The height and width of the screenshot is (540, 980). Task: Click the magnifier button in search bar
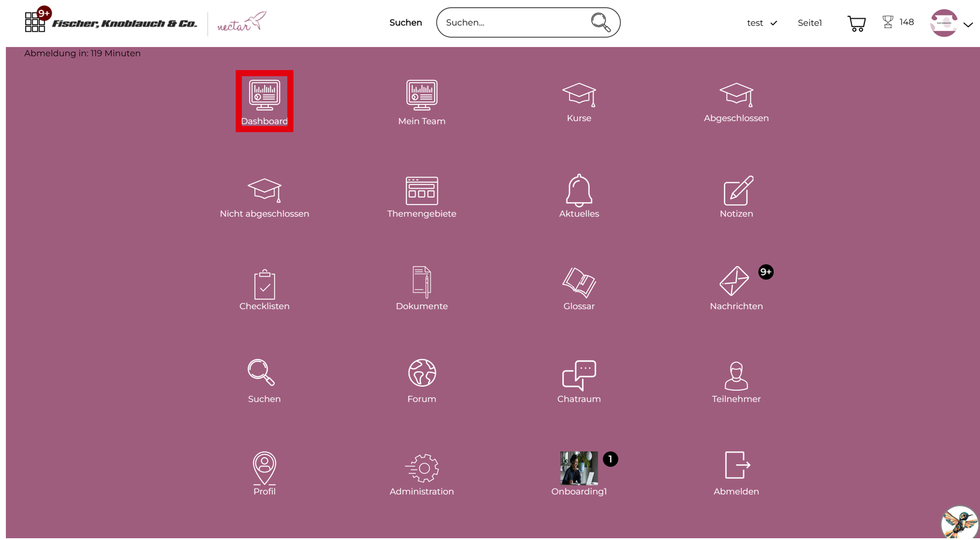point(600,22)
